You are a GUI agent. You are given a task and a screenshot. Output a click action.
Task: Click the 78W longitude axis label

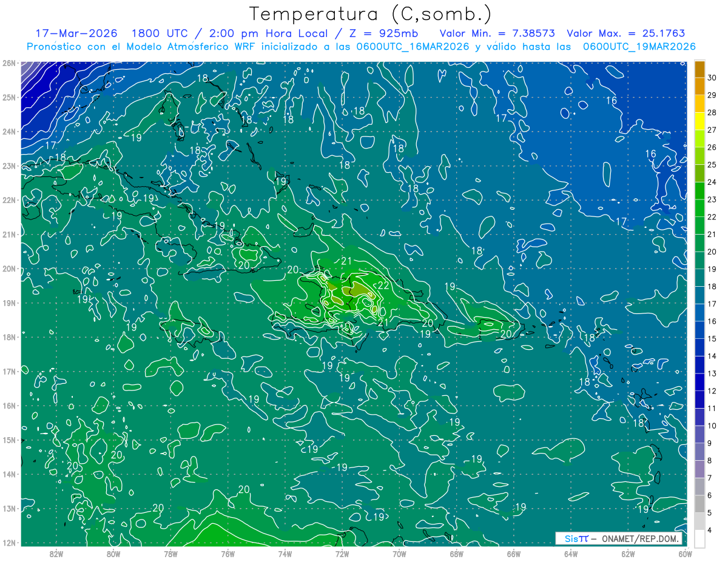[170, 554]
